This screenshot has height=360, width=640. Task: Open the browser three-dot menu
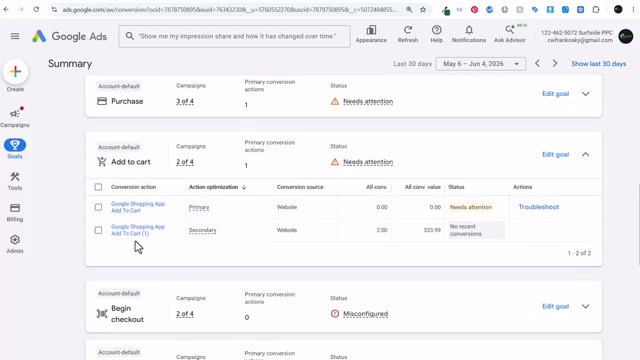tap(633, 9)
